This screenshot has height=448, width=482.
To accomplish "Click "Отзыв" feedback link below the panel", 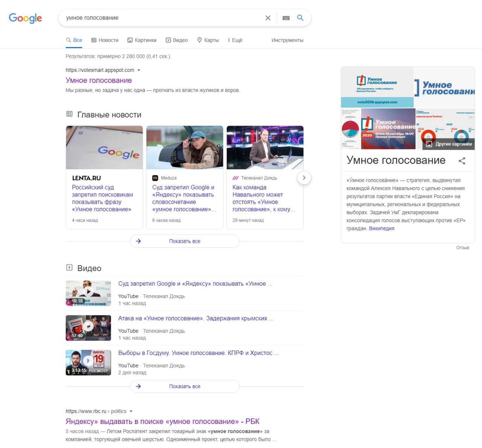I will pyautogui.click(x=462, y=248).
